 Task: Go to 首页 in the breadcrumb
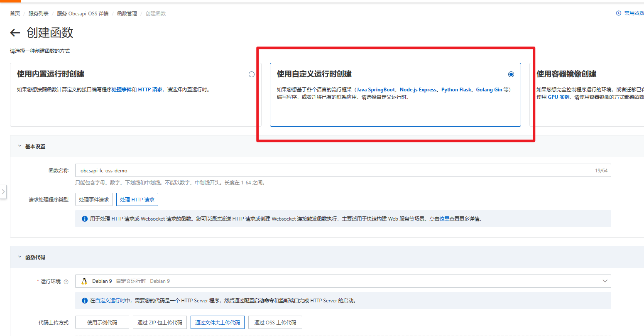15,14
